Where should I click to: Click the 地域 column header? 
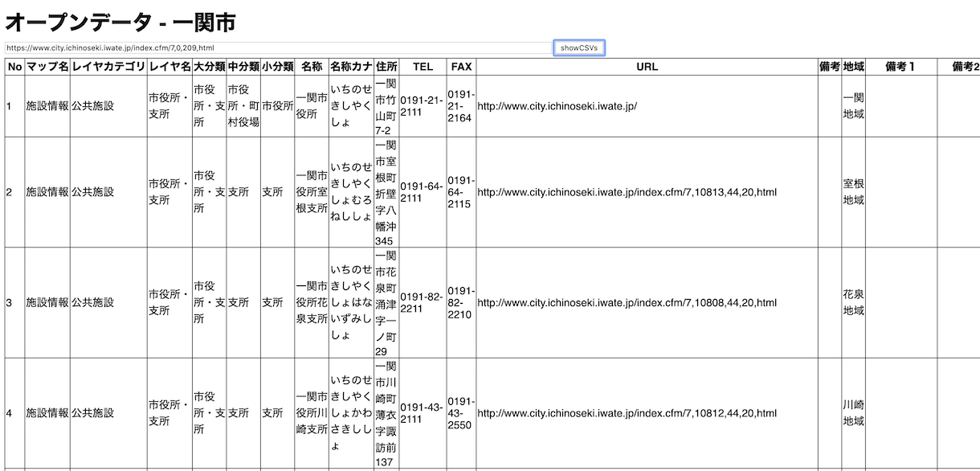(x=854, y=67)
